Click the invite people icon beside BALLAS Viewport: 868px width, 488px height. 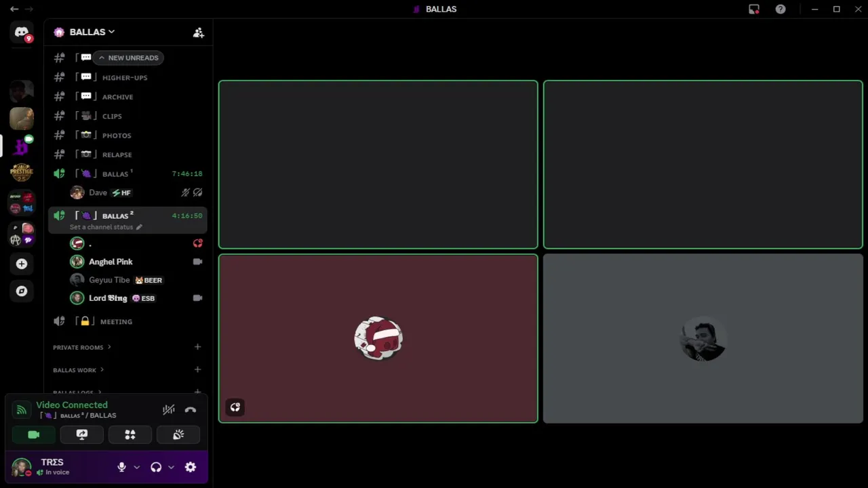click(x=198, y=33)
